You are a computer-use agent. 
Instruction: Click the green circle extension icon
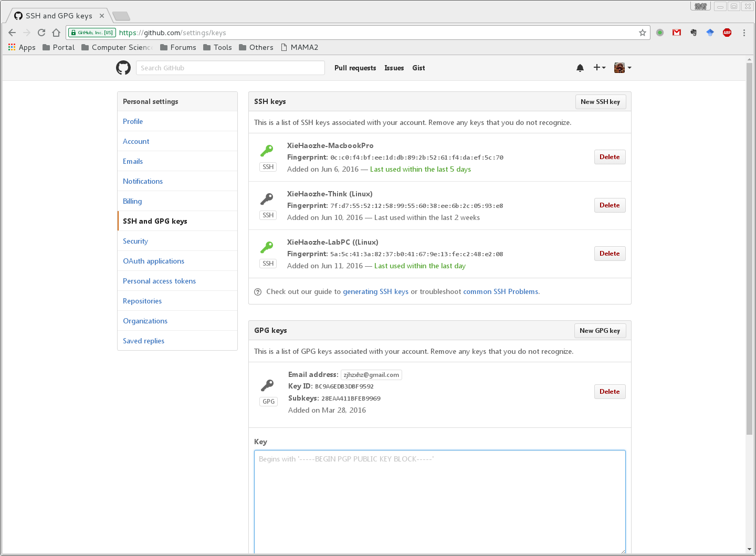click(660, 33)
